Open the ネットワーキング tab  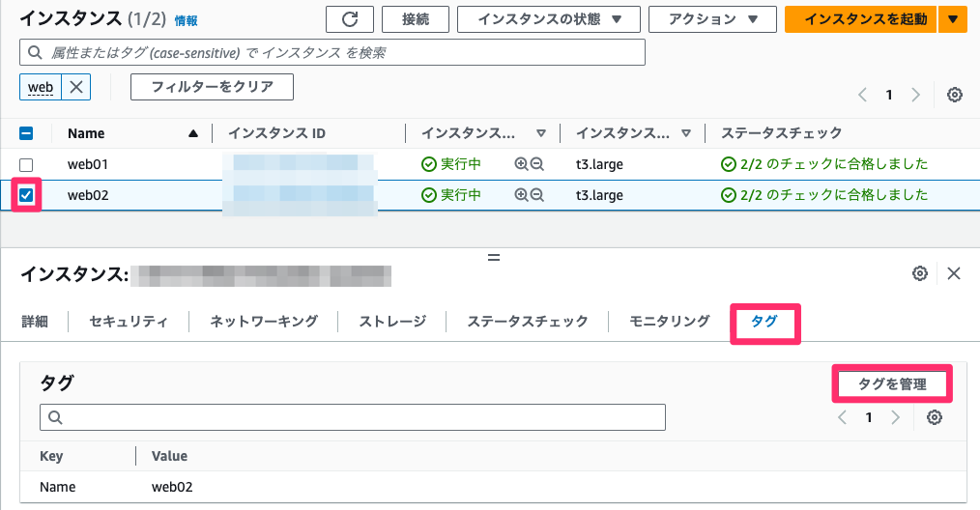tap(264, 322)
